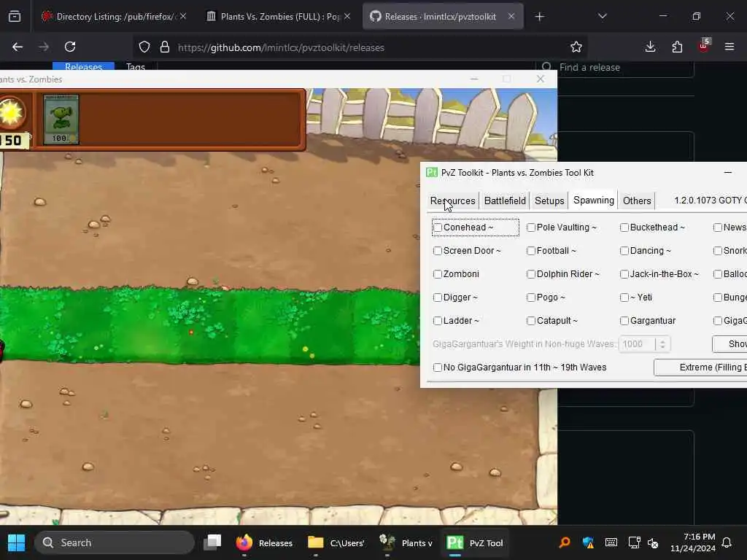Open a new Firefox tab with plus
747x560 pixels.
539,17
